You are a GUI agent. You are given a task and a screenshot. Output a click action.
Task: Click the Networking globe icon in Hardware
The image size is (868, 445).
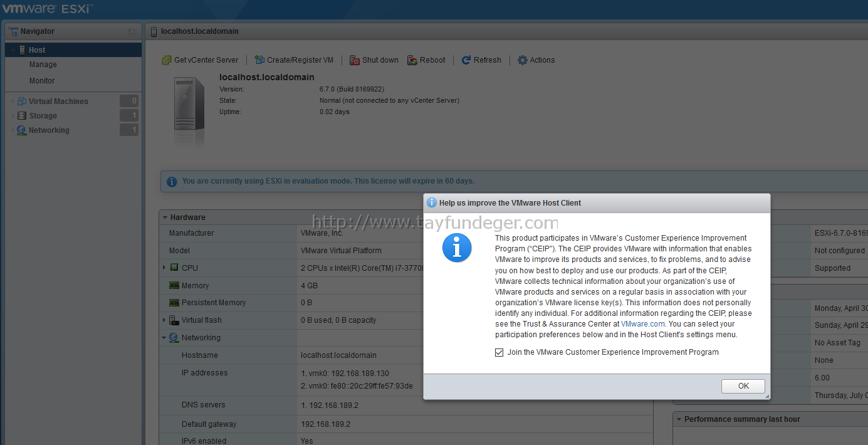tap(174, 338)
